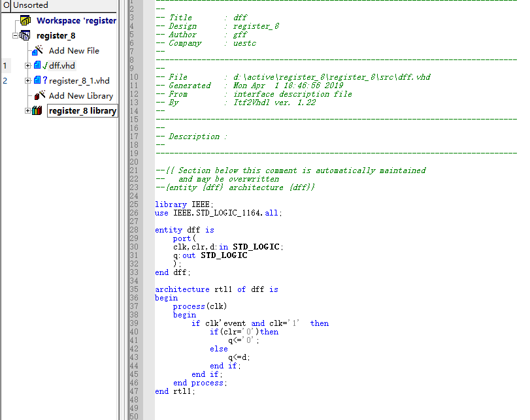Click 'IEEE.STD_LOGIC_1164' in the use clause
530x420 pixels.
217,213
